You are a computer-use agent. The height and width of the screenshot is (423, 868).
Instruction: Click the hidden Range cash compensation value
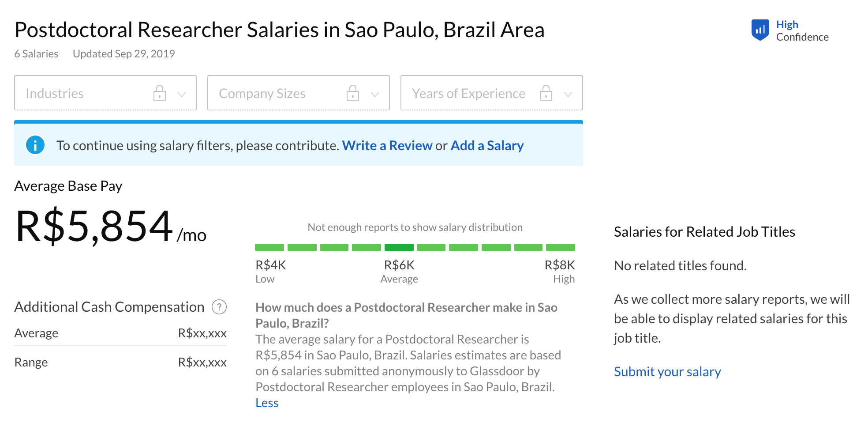202,362
